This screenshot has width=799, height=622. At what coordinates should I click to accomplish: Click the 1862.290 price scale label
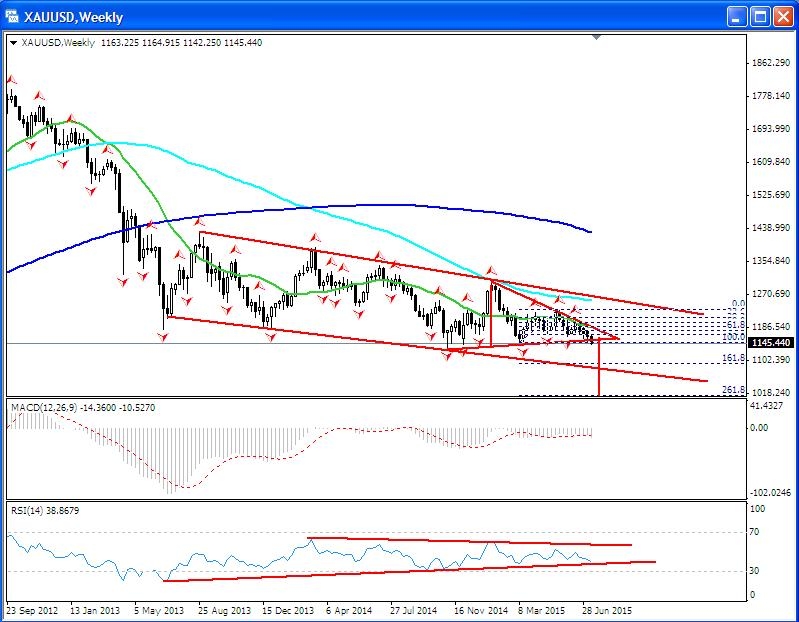pyautogui.click(x=770, y=63)
